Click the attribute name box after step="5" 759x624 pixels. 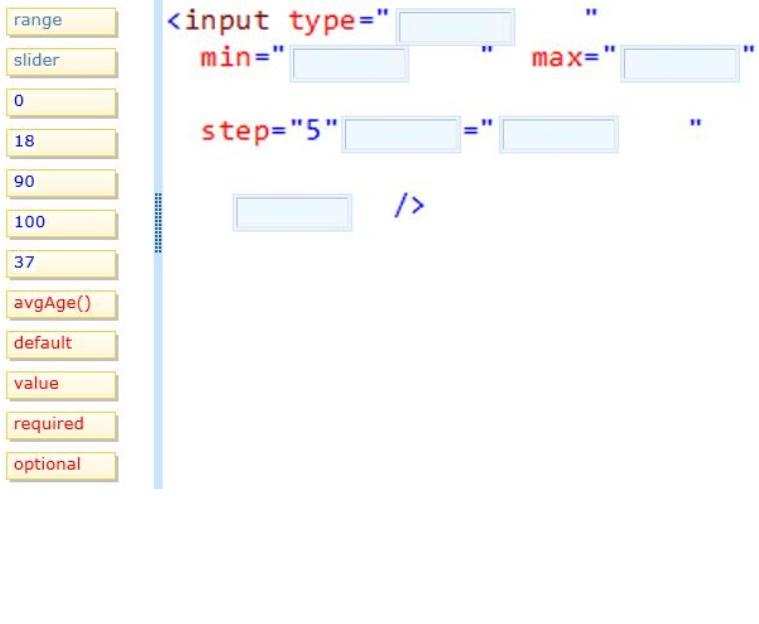(401, 134)
